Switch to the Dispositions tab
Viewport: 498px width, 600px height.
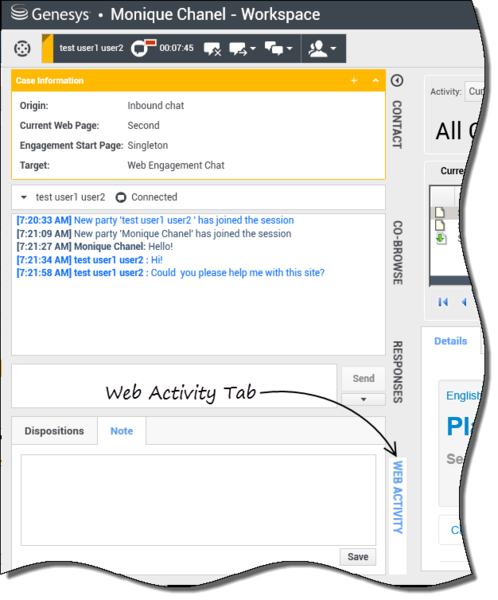coord(54,431)
